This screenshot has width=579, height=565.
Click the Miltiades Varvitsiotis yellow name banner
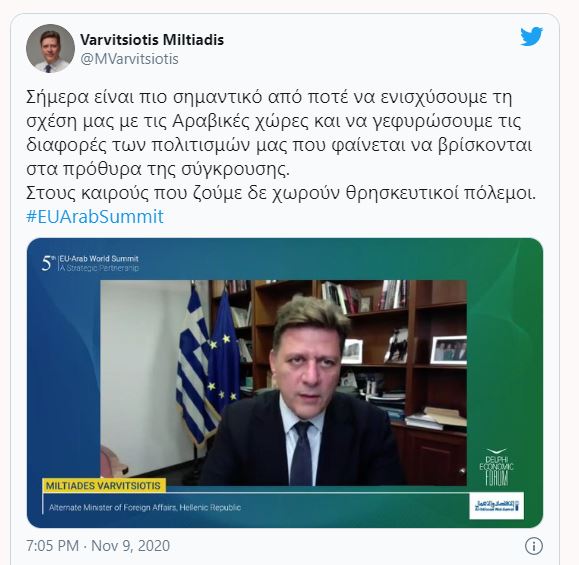104,485
